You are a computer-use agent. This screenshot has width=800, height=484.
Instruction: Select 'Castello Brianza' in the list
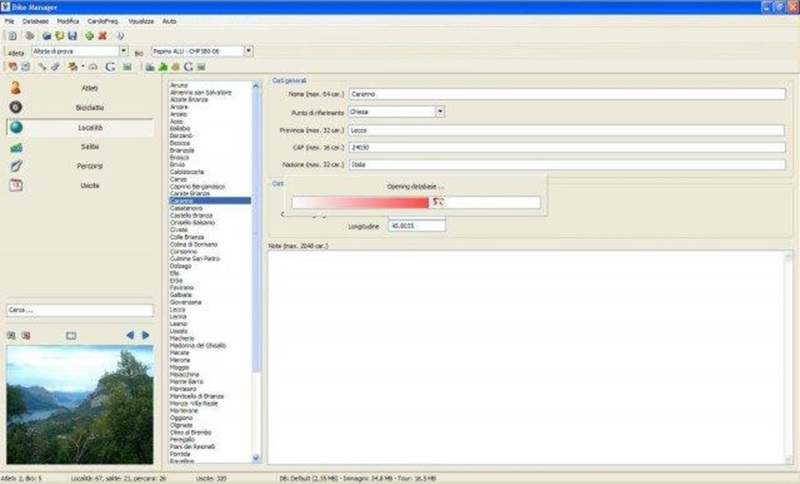click(191, 216)
